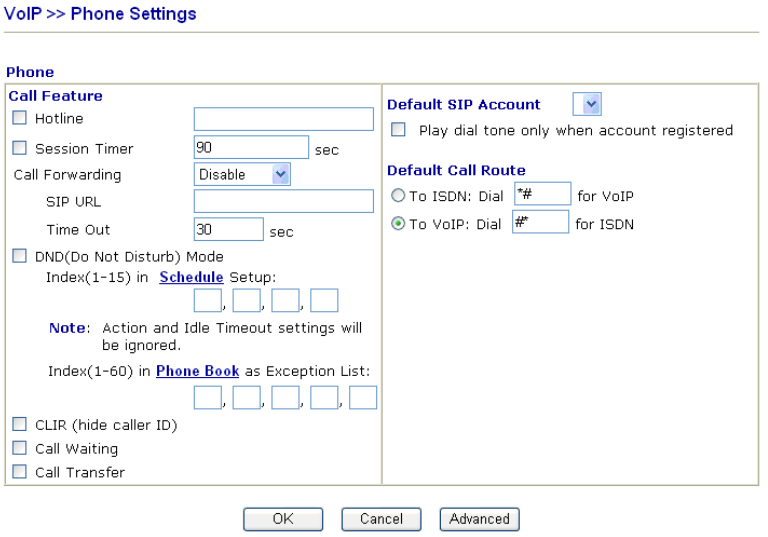Focus the SIP URL text field

click(283, 202)
